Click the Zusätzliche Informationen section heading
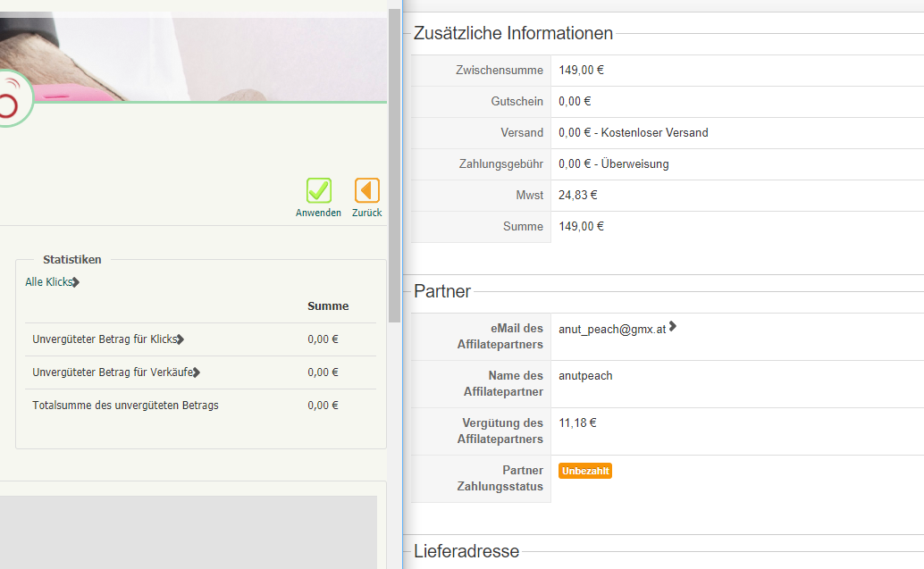 [x=513, y=33]
